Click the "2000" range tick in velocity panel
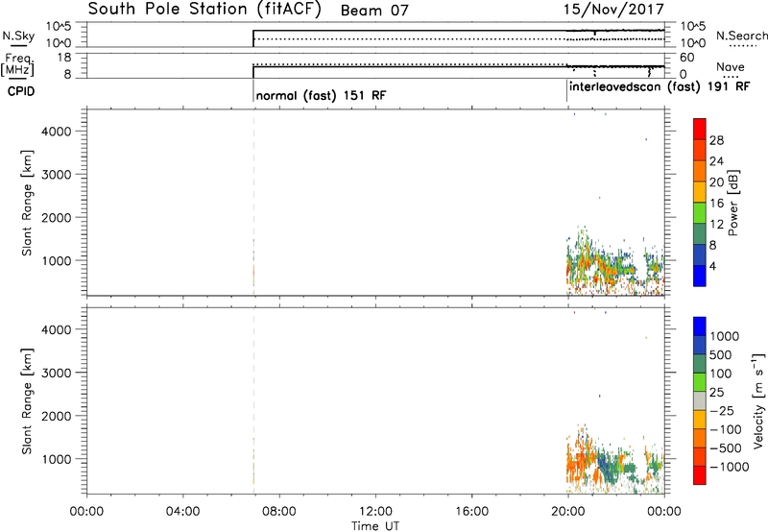 click(x=57, y=416)
